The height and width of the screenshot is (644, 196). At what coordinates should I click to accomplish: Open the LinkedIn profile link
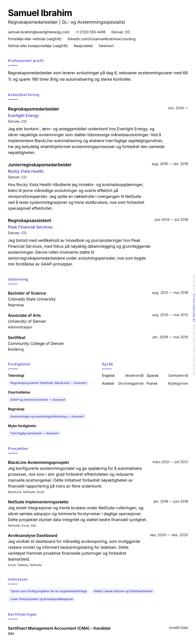point(101,39)
